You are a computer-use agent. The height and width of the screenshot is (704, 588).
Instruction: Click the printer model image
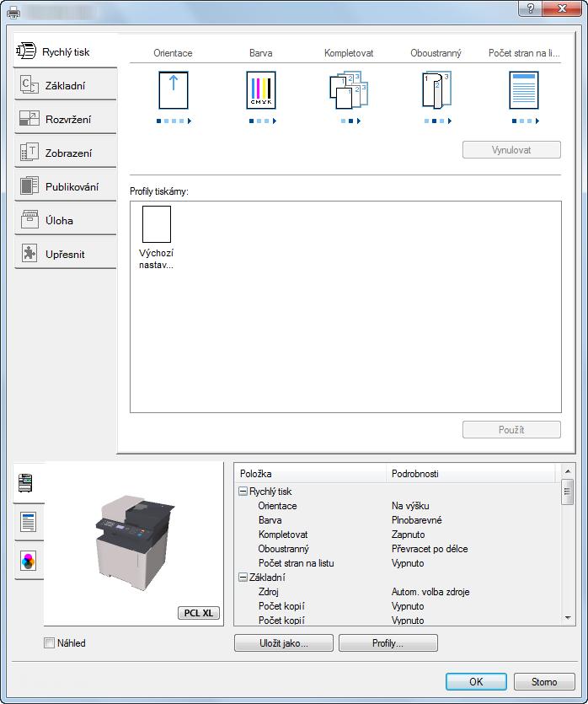pos(134,541)
